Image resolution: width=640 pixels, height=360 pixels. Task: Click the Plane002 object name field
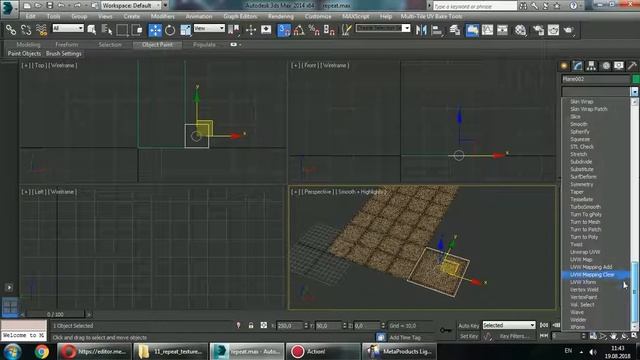click(x=596, y=79)
